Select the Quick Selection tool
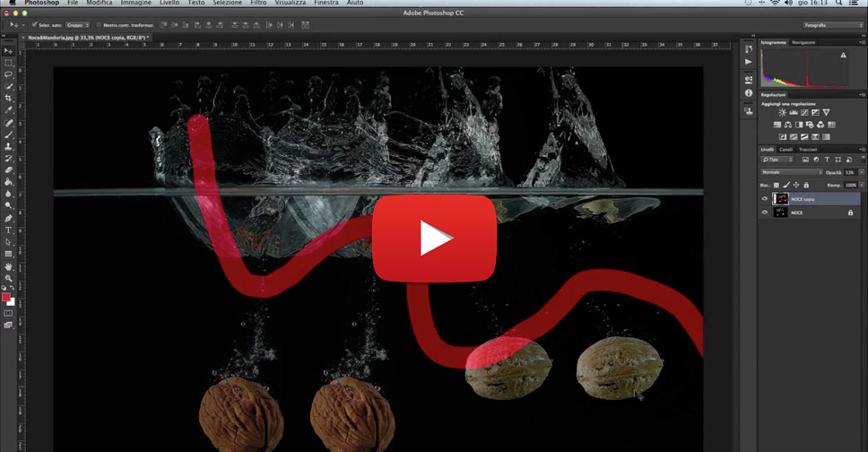This screenshot has width=868, height=452. point(8,86)
